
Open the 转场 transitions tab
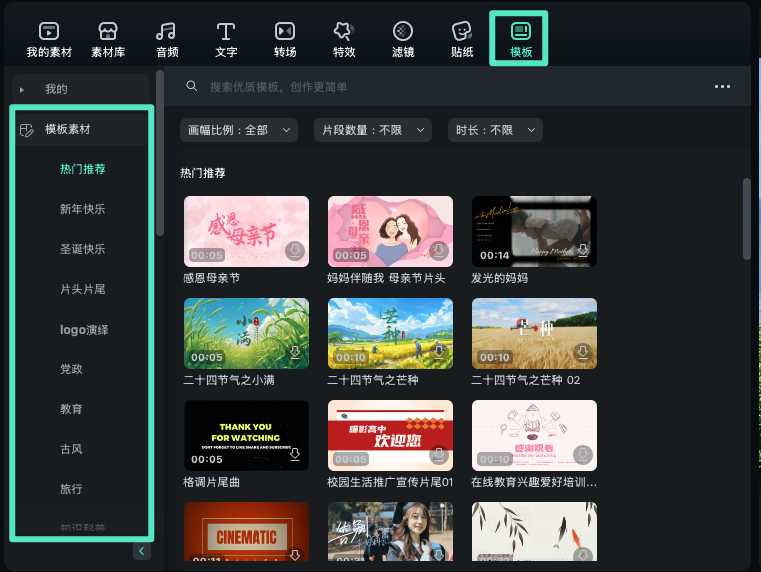[x=285, y=40]
